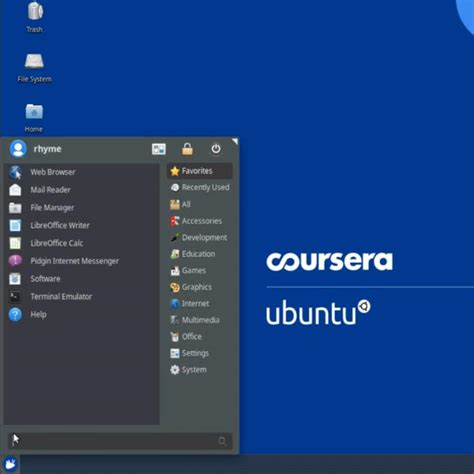Select the Favorites category
Image resolution: width=474 pixels, height=474 pixels.
click(x=200, y=171)
